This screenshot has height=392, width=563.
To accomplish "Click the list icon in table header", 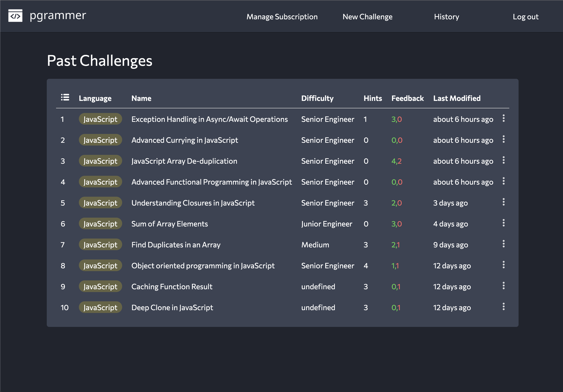I will (x=65, y=97).
